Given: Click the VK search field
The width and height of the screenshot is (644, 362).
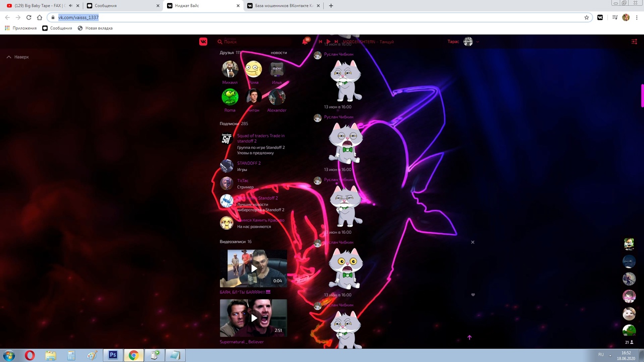Looking at the screenshot, I should pyautogui.click(x=242, y=42).
